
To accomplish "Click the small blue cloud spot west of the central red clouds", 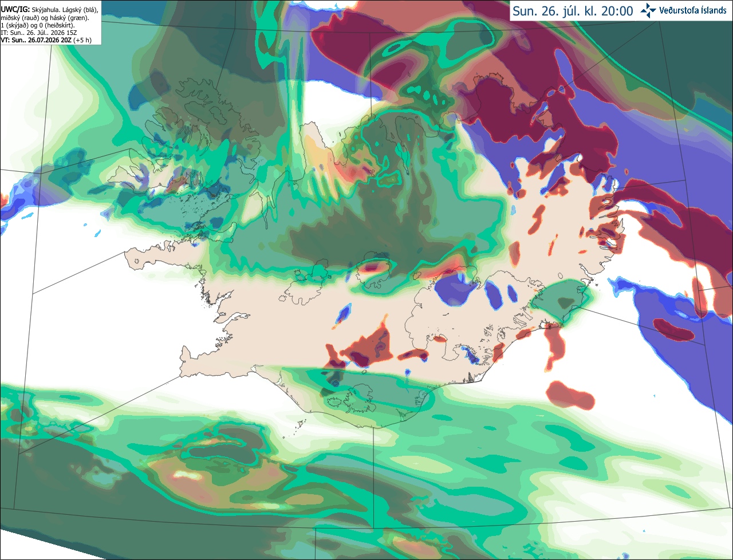I will coord(342,313).
